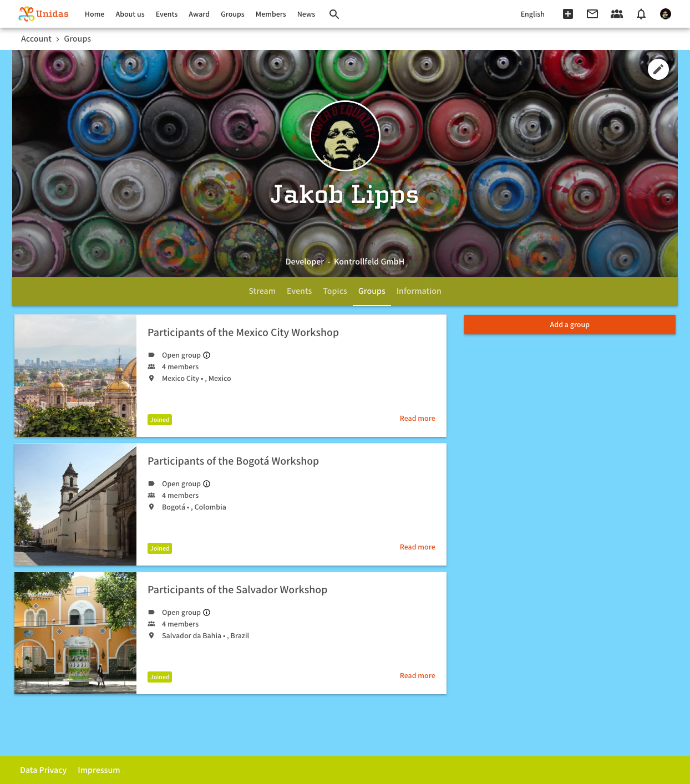
Task: Open the Data Privacy footer link
Action: pos(43,770)
